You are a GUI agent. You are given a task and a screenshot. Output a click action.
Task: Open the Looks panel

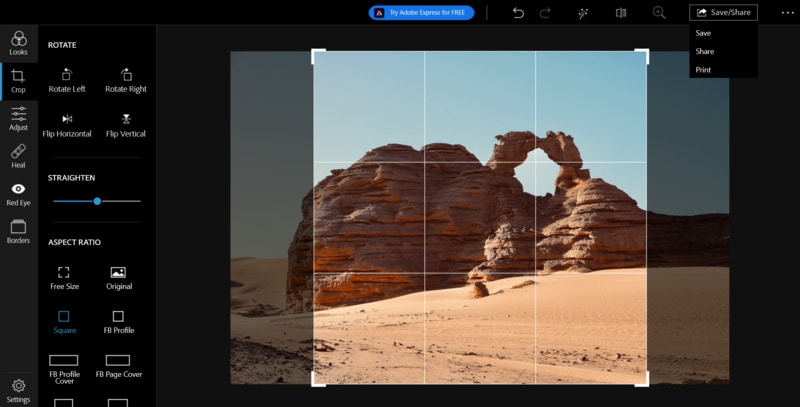click(18, 43)
